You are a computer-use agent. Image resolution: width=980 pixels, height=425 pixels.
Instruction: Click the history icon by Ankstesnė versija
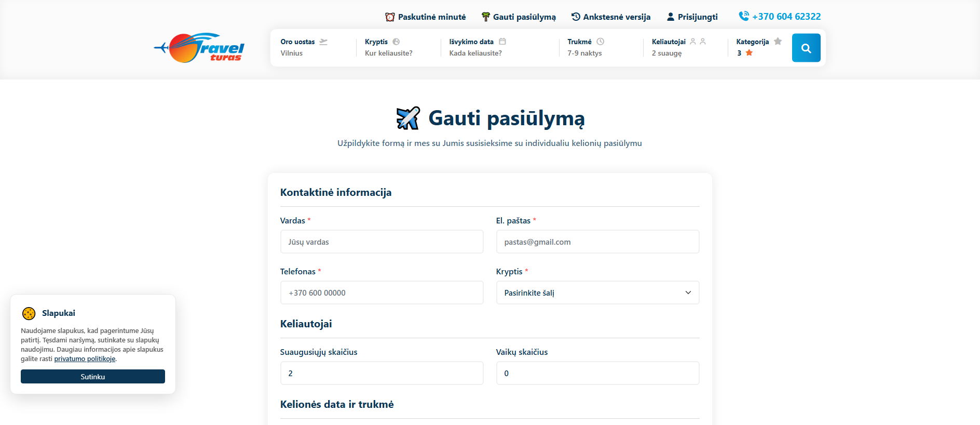coord(576,17)
